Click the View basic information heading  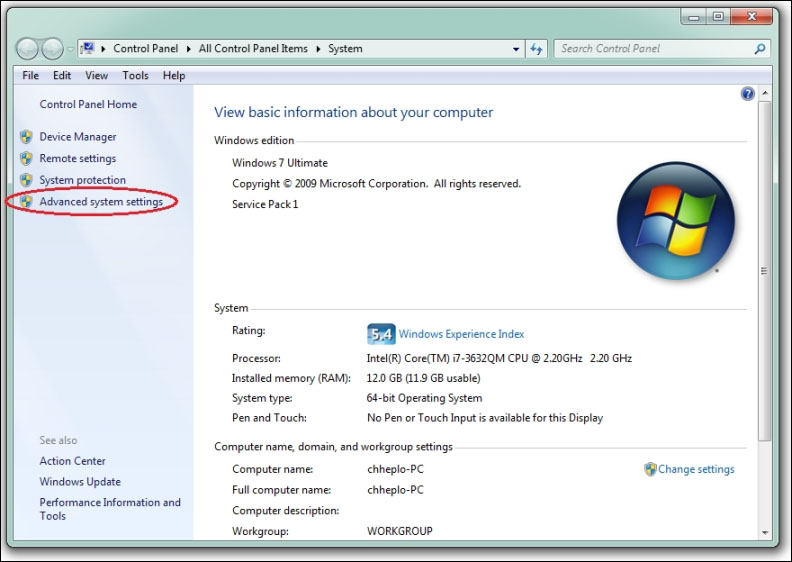coord(354,112)
